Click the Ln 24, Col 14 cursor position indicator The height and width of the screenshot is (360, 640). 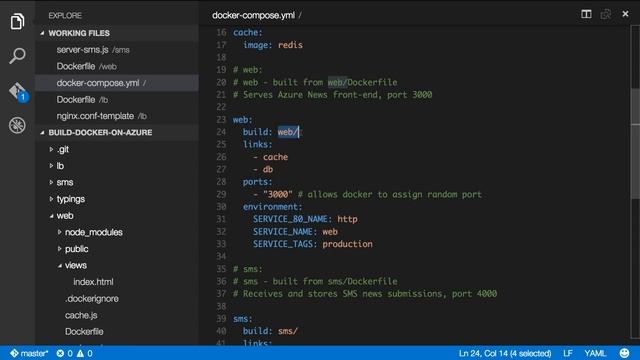[x=505, y=353]
